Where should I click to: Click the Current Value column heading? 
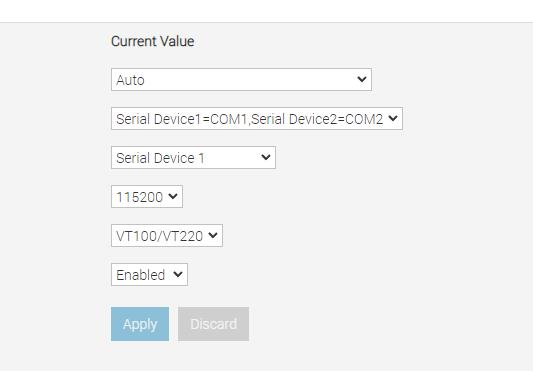tap(153, 41)
